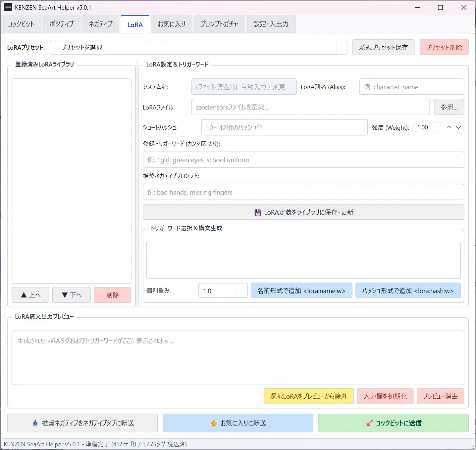Screen dimensions: 476x450
Task: Click the LoRA別名 (Alias) input field
Action: click(411, 87)
